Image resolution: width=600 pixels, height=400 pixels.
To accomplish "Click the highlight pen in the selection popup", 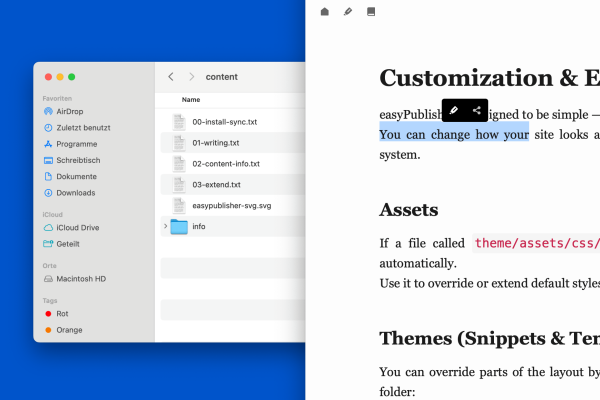I will [453, 111].
